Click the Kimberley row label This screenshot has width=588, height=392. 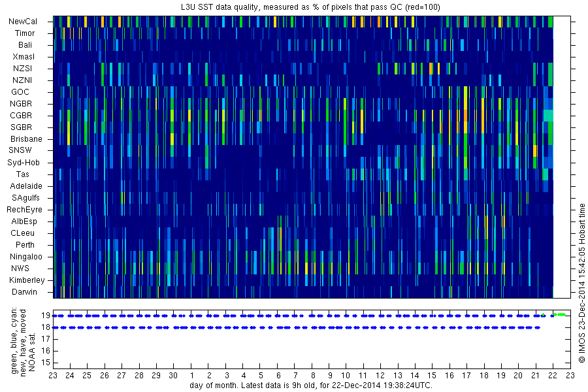click(27, 280)
